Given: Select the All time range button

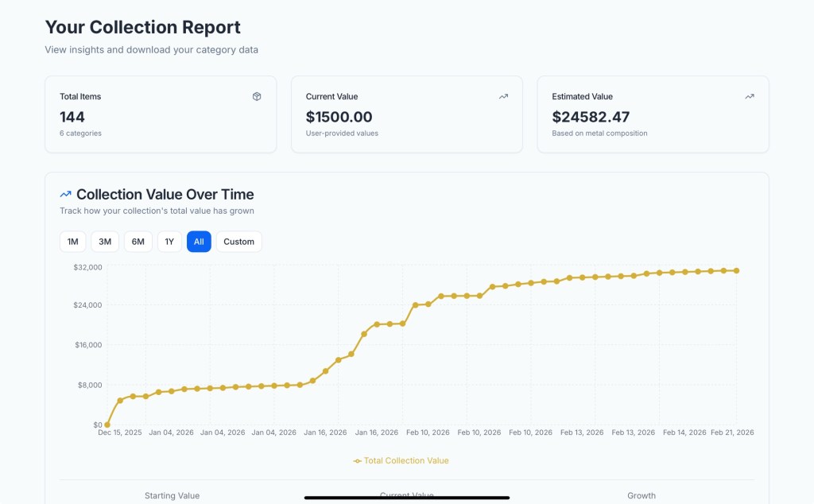Looking at the screenshot, I should click(x=199, y=242).
